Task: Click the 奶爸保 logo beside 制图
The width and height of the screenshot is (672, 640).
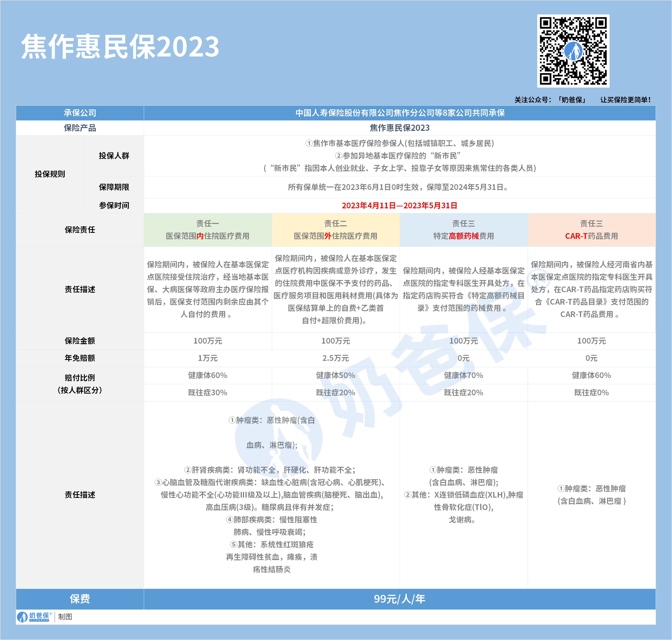Action: coord(34,617)
